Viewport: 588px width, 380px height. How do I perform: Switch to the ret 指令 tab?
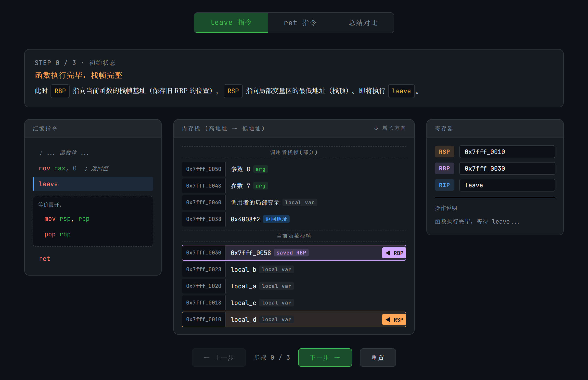[300, 23]
